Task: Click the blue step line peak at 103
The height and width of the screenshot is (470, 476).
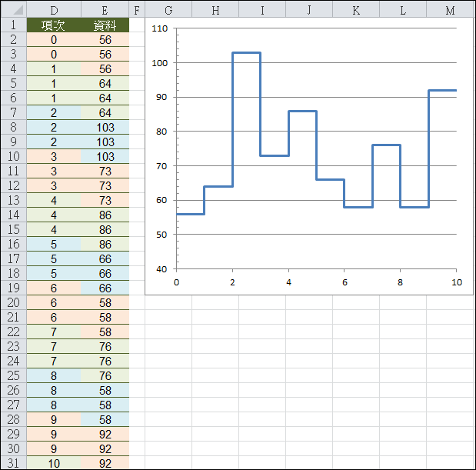Action: (247, 53)
